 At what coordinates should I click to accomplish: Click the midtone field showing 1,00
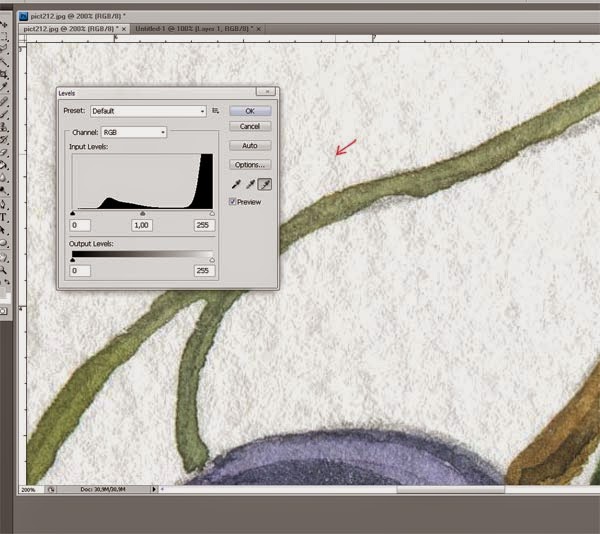[142, 225]
